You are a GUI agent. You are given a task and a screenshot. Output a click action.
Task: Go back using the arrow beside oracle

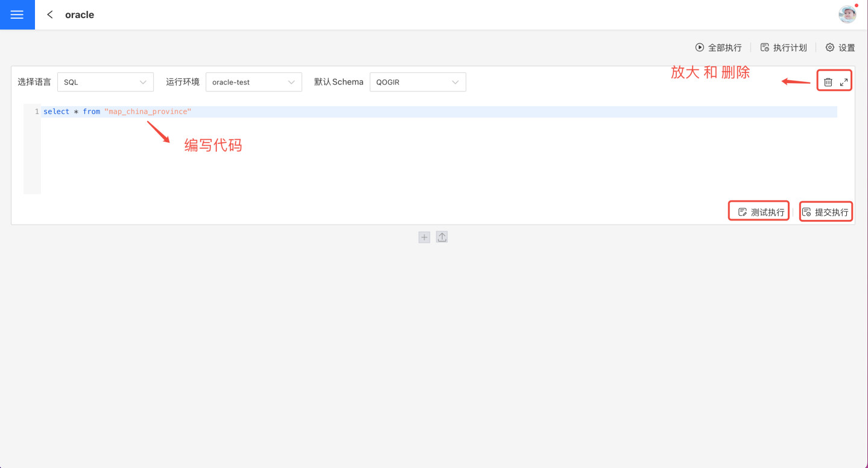coord(50,14)
